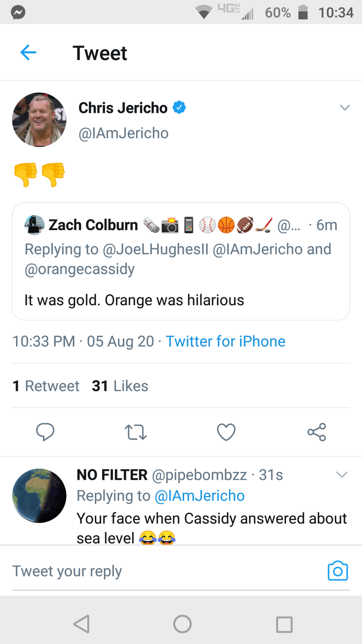Open the share icon under the tweet
This screenshot has height=644, width=362.
point(316,431)
